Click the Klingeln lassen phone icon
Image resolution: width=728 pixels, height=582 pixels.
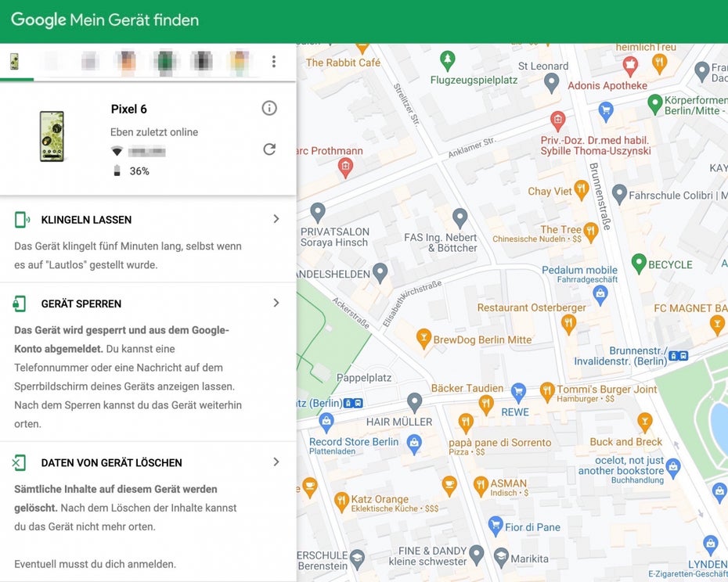(22, 220)
